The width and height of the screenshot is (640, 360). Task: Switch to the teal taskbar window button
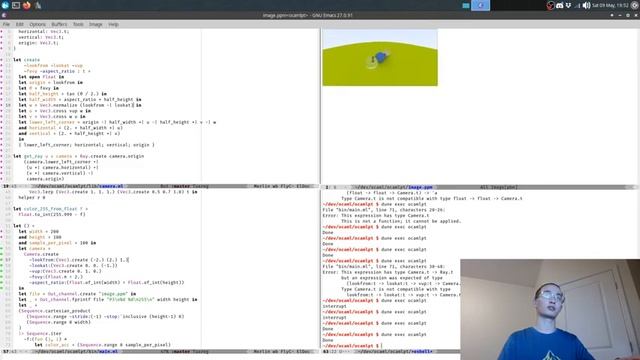click(466, 5)
